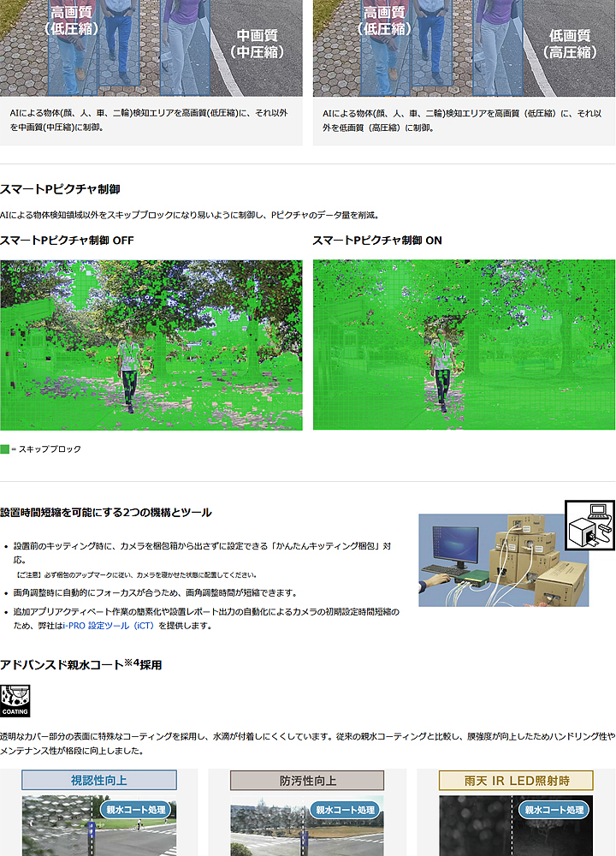Click the green skip block legend square
Viewport: 616px width, 856px height.
click(x=5, y=449)
